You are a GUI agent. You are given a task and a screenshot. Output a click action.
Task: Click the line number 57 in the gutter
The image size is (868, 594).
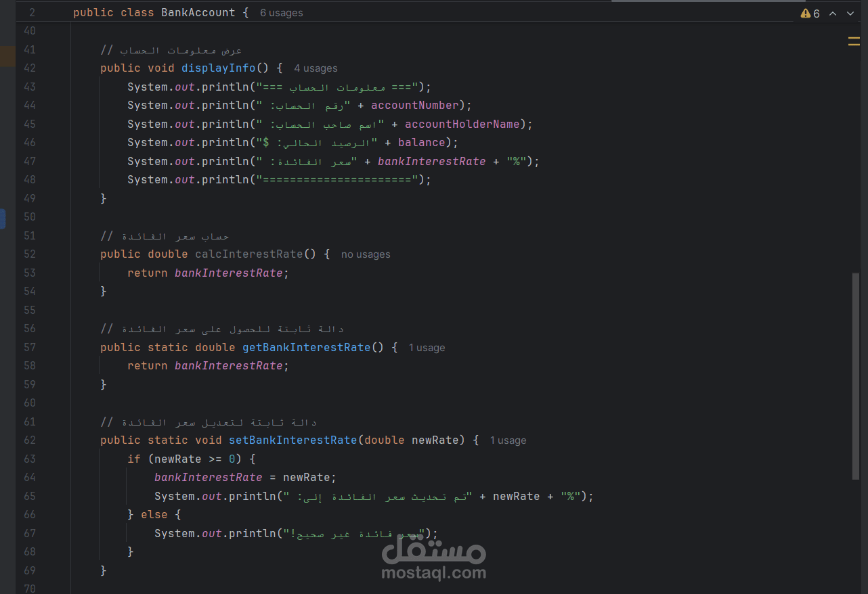point(29,348)
